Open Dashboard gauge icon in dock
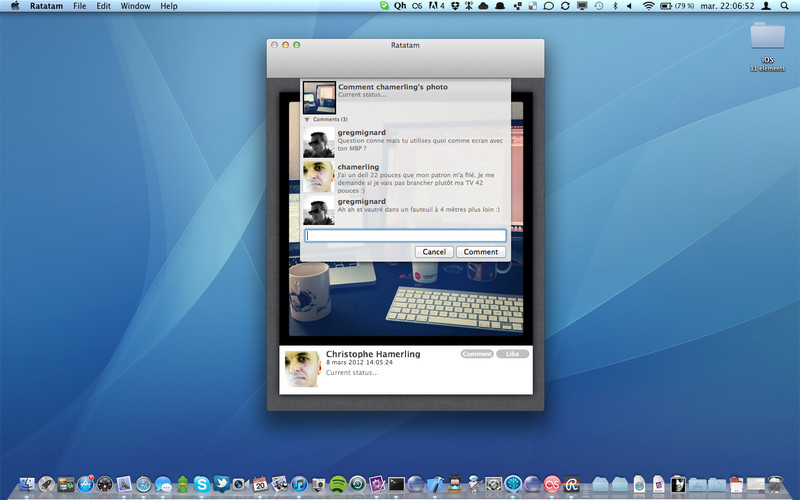Image resolution: width=800 pixels, height=500 pixels. [105, 484]
